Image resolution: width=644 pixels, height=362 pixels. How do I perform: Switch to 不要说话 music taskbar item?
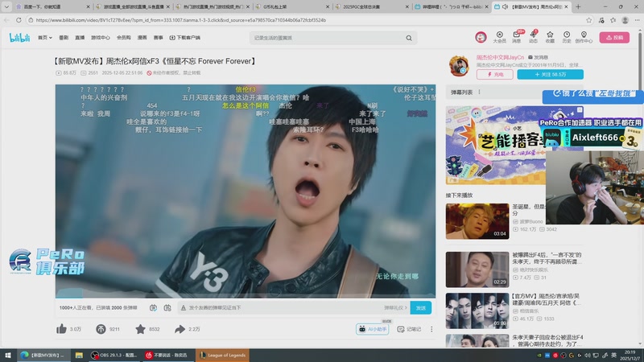pos(167,355)
